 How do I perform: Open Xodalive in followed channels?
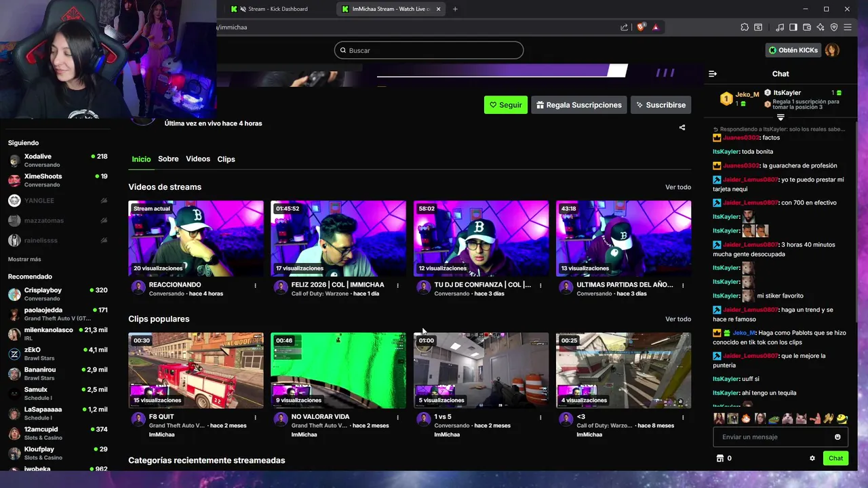[58, 161]
